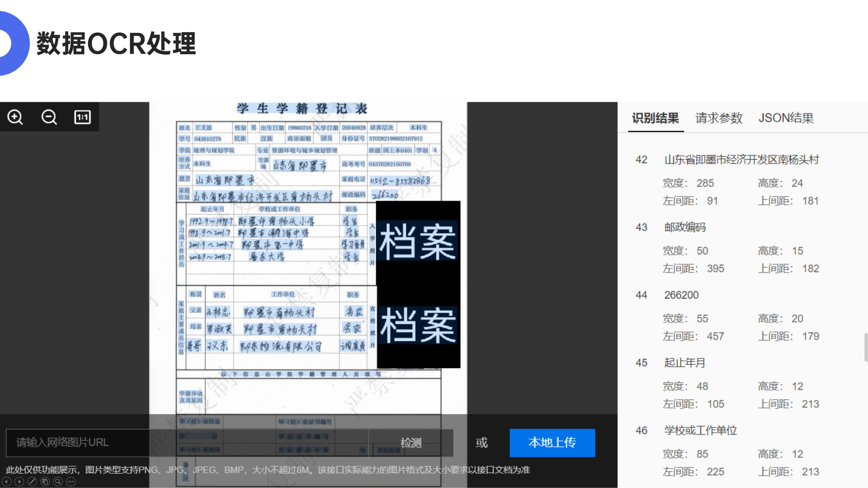
Task: Open the 请求参数 tab
Action: [x=719, y=118]
